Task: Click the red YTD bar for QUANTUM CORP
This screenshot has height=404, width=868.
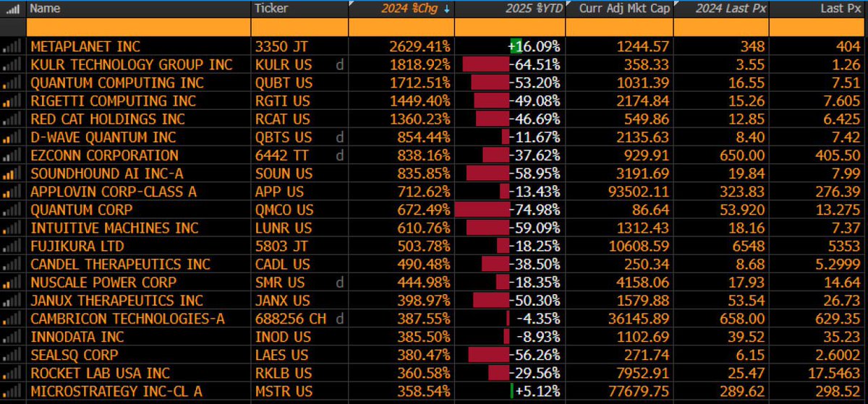Action: [482, 210]
